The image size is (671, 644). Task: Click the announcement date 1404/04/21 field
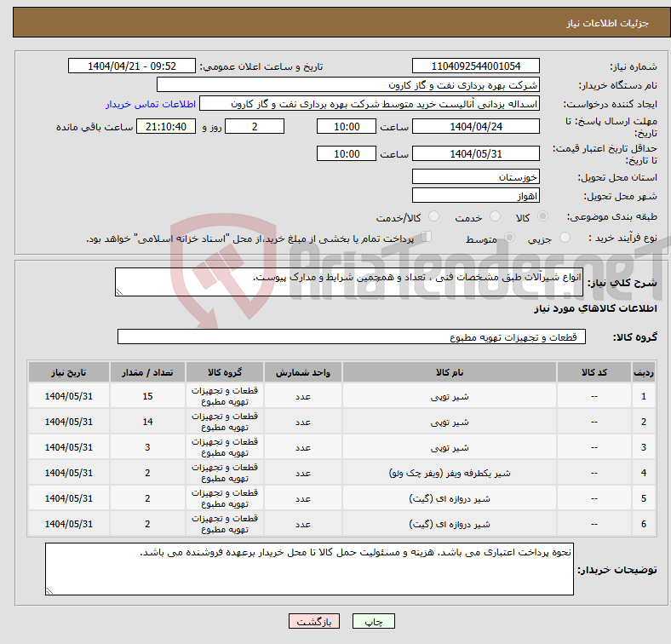pyautogui.click(x=132, y=66)
